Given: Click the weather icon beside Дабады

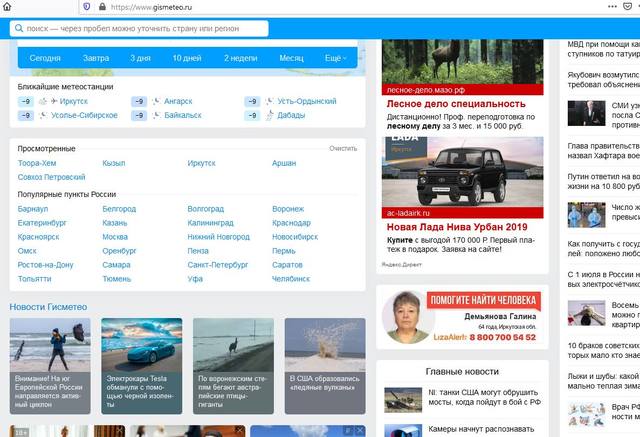Looking at the screenshot, I should (x=269, y=115).
